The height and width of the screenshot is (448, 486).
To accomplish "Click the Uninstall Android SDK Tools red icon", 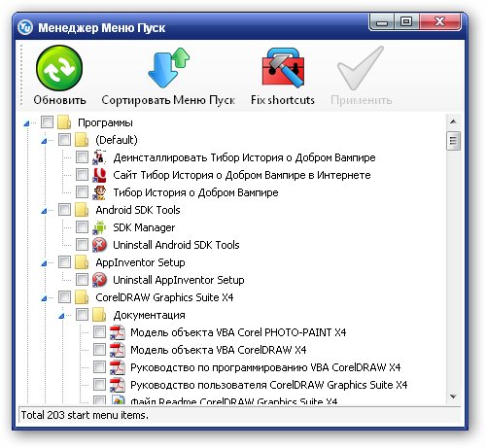I will click(99, 245).
